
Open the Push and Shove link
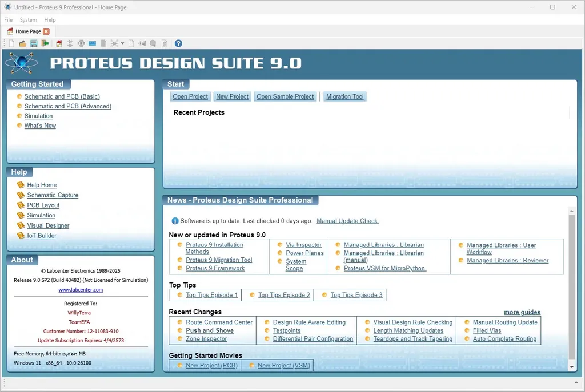point(210,330)
